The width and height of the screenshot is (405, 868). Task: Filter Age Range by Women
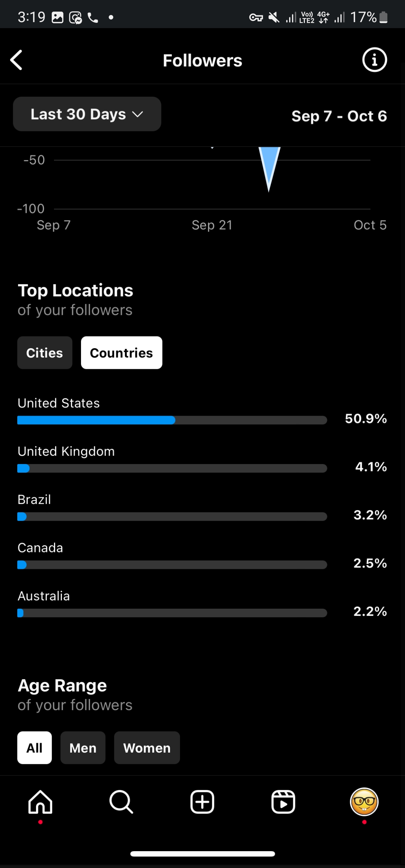tap(147, 748)
